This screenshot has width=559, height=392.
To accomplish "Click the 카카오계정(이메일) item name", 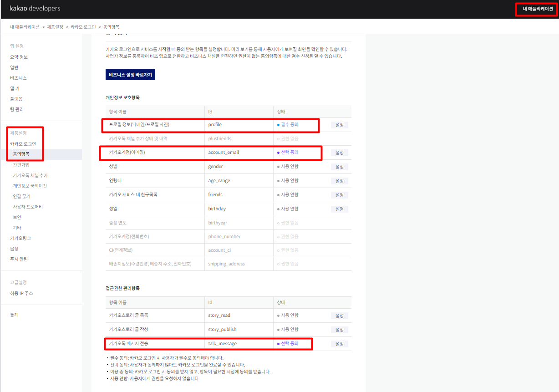I will coord(127,152).
